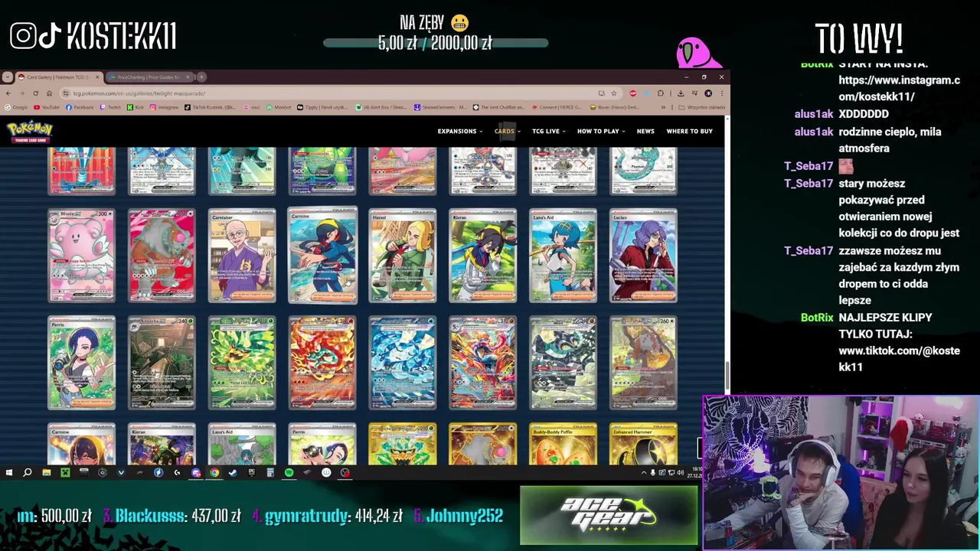Show hidden system tray icons chevron

[x=644, y=473]
